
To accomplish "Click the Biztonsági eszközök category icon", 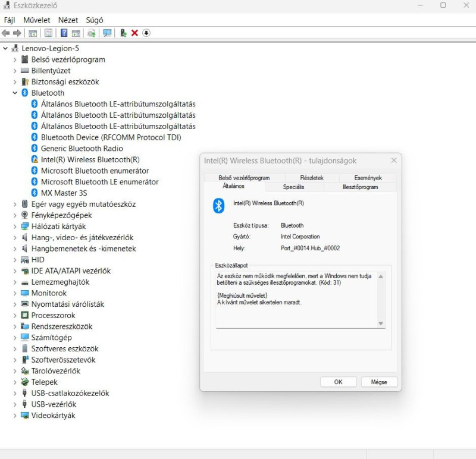I will pos(25,82).
